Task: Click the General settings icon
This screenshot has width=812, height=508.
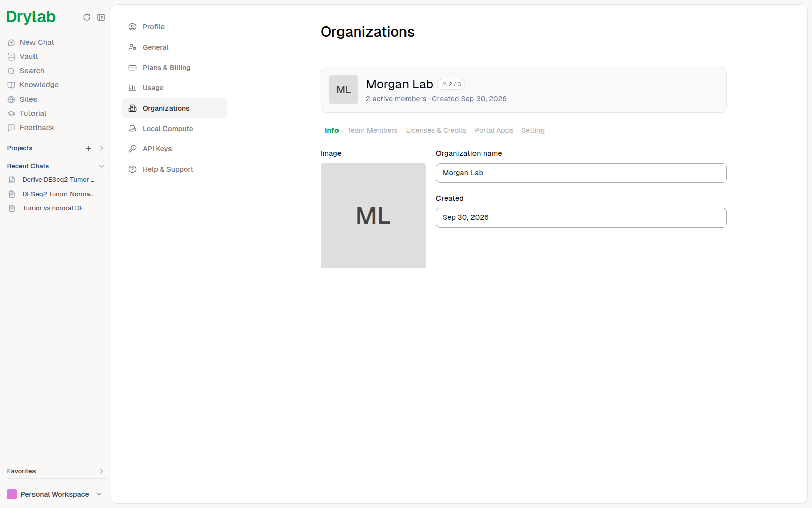Action: pos(132,47)
